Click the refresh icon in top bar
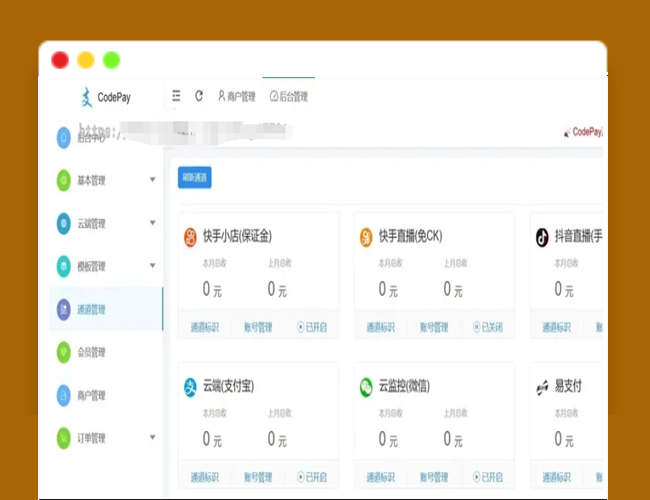The height and width of the screenshot is (500, 650). point(198,97)
